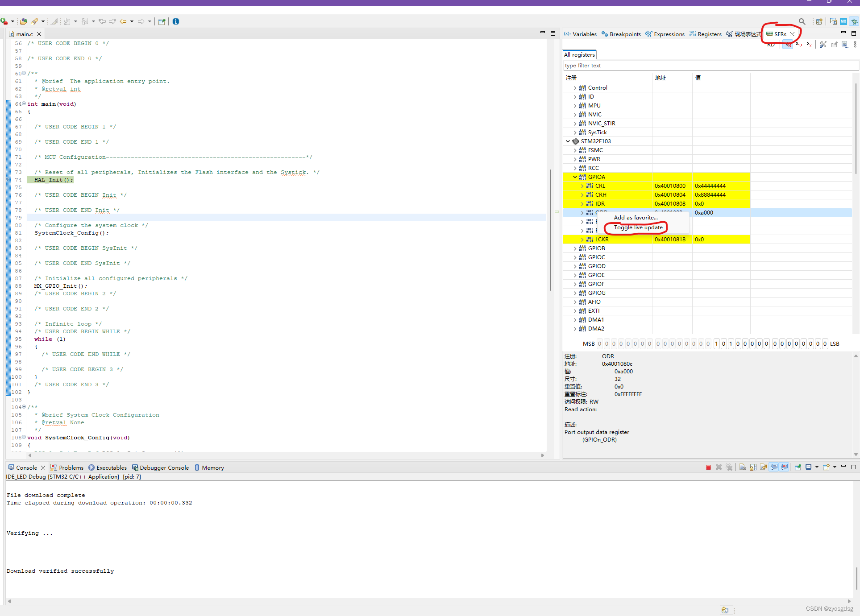Toggle the hexadecimal X16 format button
This screenshot has height=616, width=860.
(x=788, y=45)
